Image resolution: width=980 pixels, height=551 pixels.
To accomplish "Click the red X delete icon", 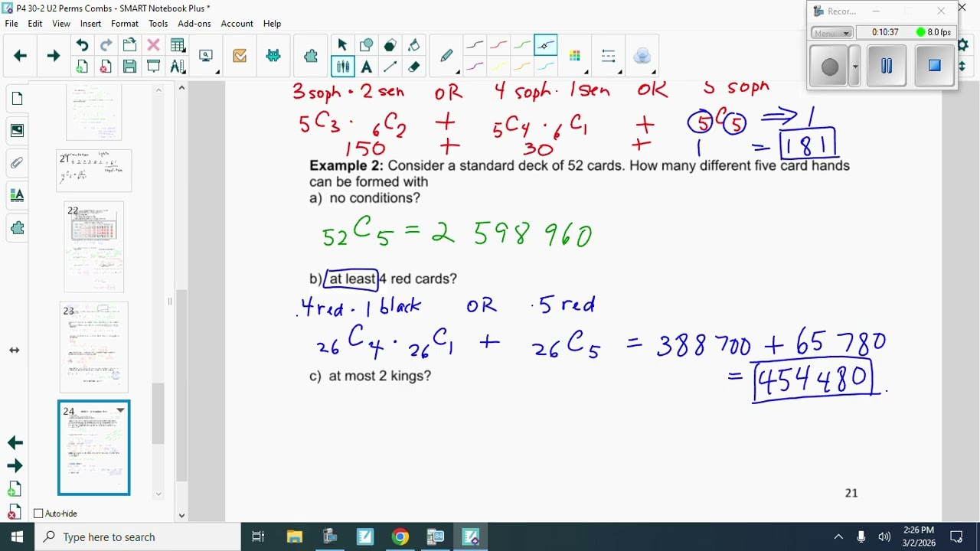I will click(x=153, y=45).
